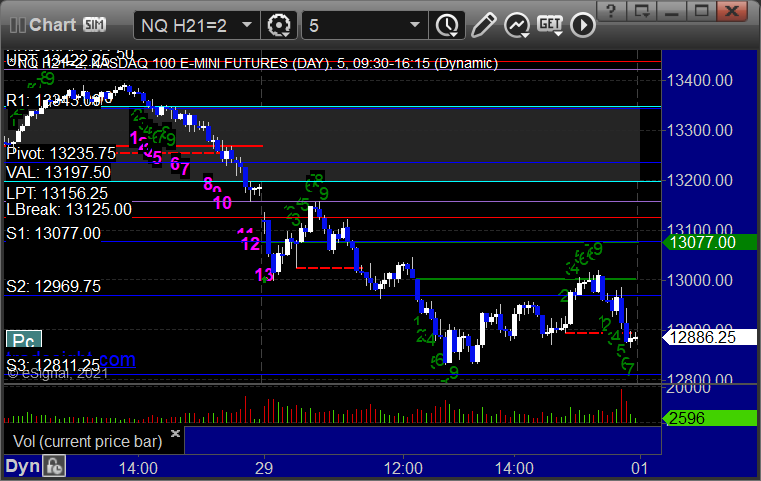Click the Pivot: 13235.75 label
761x481 pixels.
coord(61,153)
